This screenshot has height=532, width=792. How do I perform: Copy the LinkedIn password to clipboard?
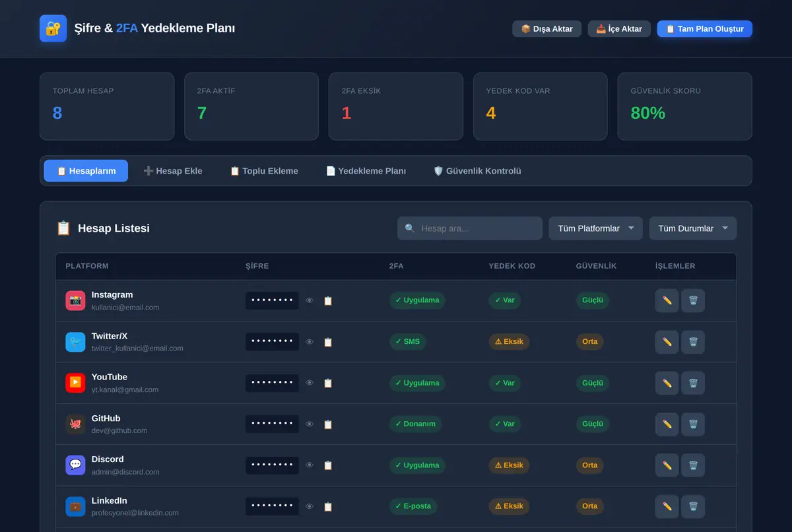[328, 506]
